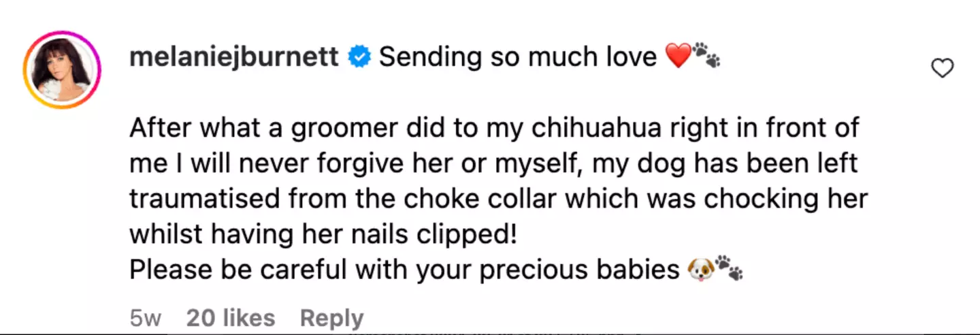Click the 5w comment timestamp
980x335 pixels.
(146, 318)
